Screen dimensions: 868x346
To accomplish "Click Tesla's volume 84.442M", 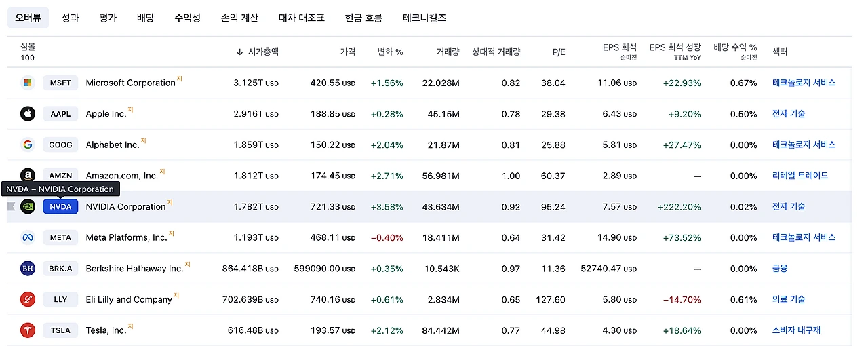I will (x=441, y=330).
